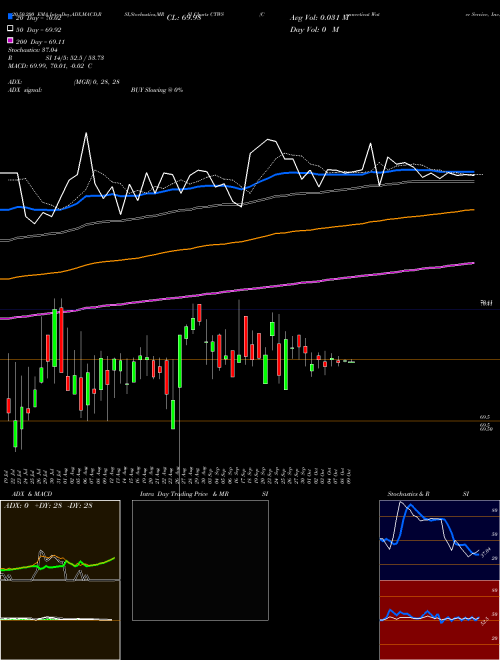The width and height of the screenshot is (500, 660).
Task: Select the '50 Day = 69.92' legend text
Action: (40, 30)
